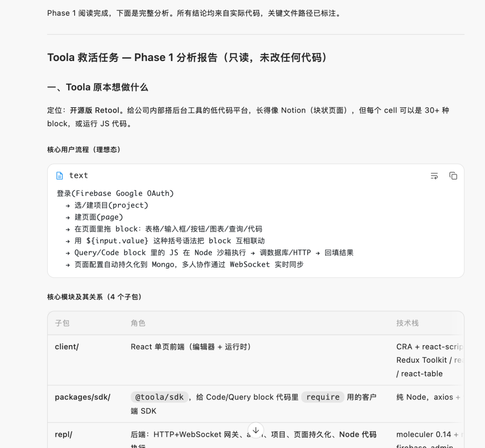Click the code line '建页面(page)'
The height and width of the screenshot is (448, 485).
pyautogui.click(x=94, y=217)
